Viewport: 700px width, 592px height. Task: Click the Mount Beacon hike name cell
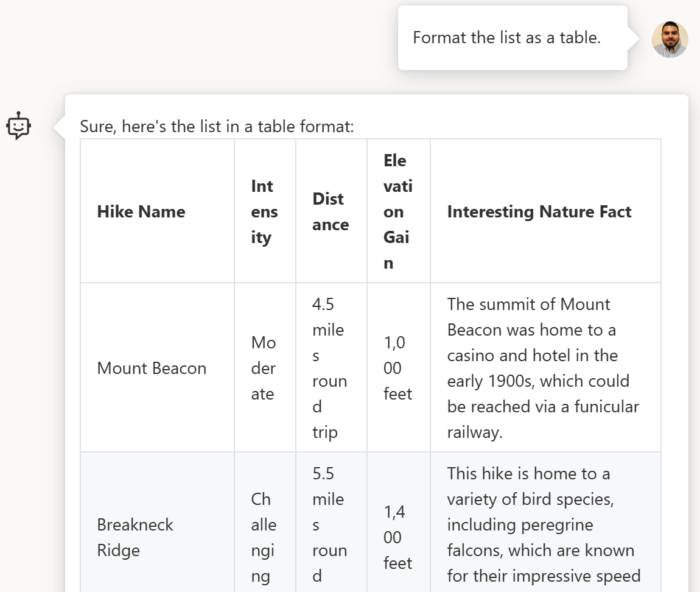(x=152, y=368)
